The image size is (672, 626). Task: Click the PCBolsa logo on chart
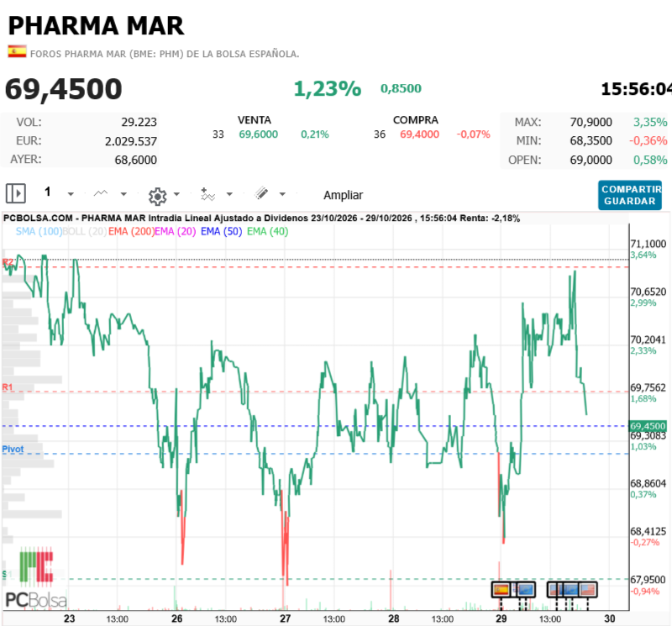click(36, 577)
